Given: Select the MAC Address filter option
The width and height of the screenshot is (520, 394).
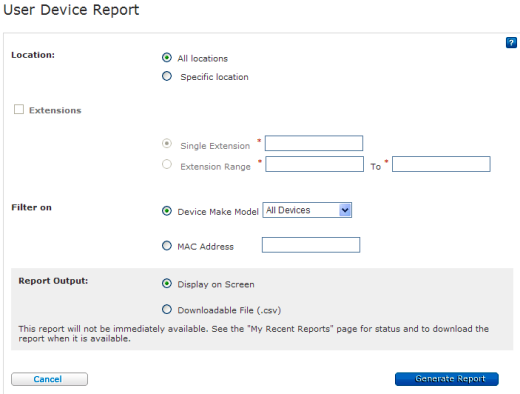Looking at the screenshot, I should tap(167, 246).
